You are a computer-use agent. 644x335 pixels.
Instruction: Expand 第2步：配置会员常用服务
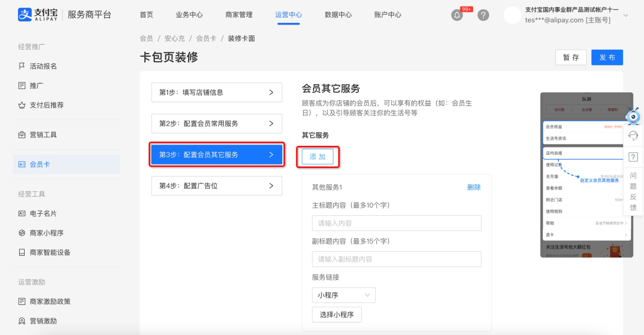[217, 124]
